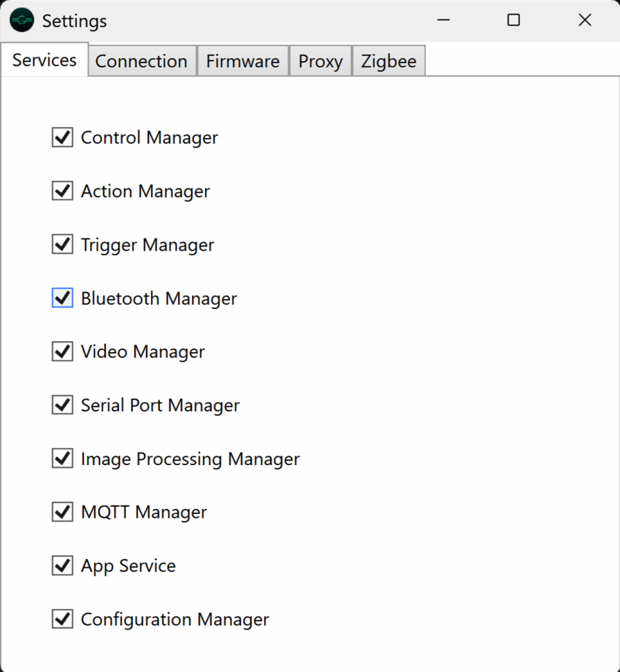Uncheck the Control Manager checkbox
Screen dimensions: 620x672
(x=62, y=138)
